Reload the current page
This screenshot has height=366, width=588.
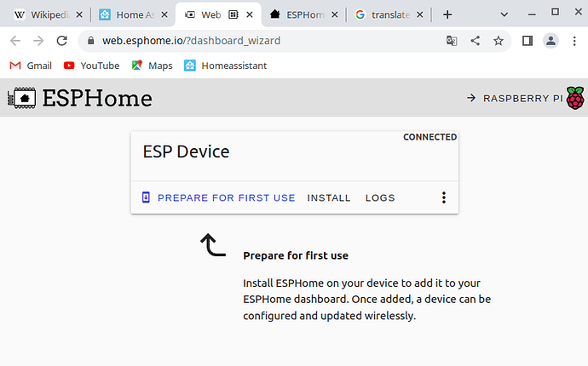click(x=62, y=41)
